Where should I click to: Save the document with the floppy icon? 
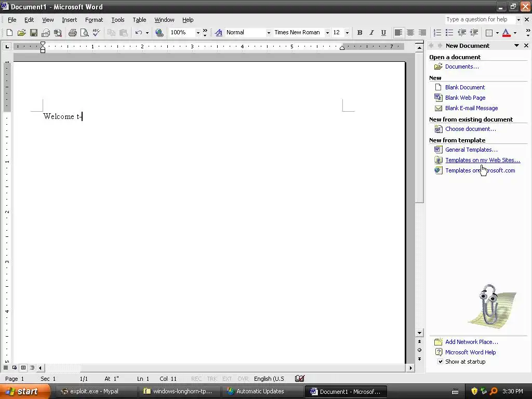click(x=34, y=33)
